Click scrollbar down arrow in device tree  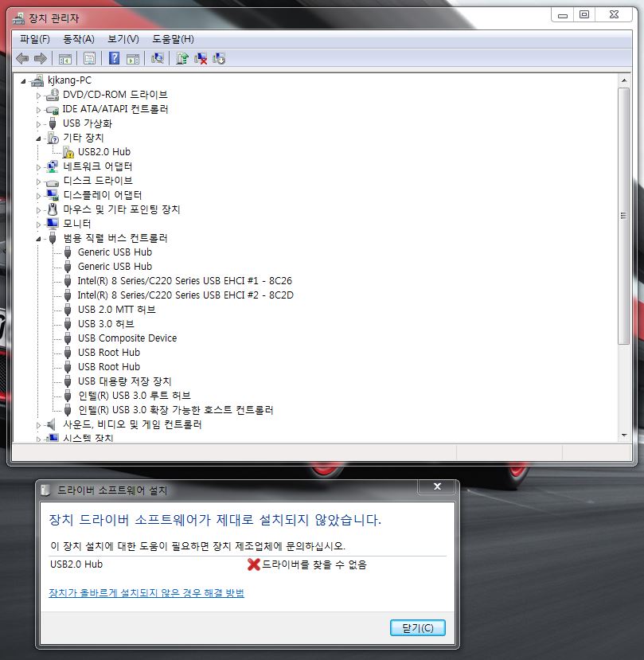tap(624, 435)
